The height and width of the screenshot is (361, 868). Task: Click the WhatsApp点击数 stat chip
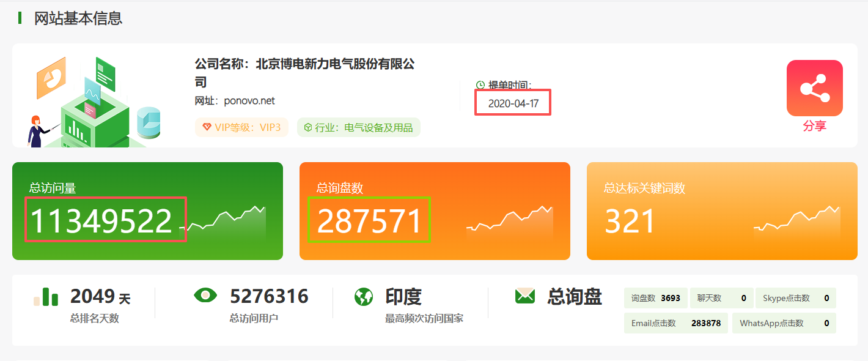[784, 323]
